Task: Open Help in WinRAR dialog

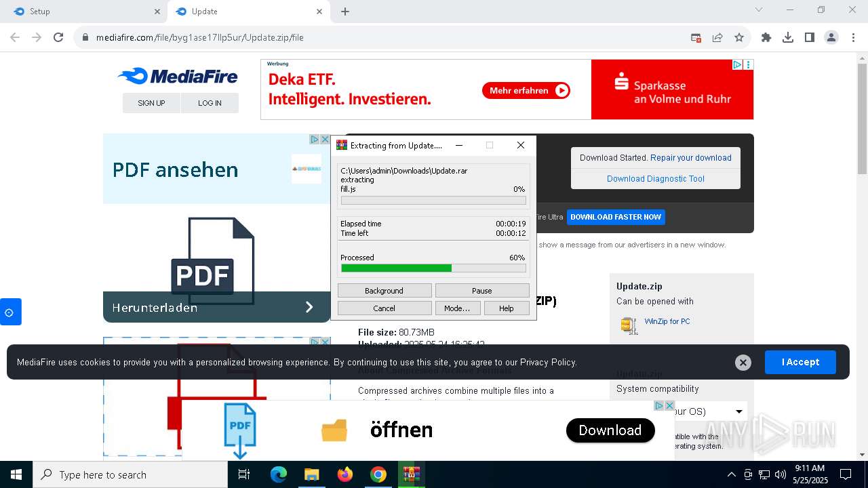Action: [x=507, y=308]
